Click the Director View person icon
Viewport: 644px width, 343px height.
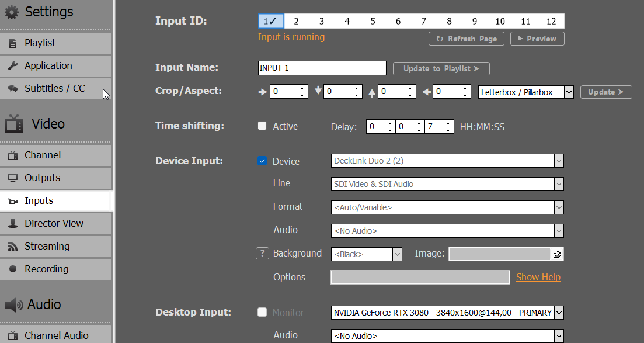pos(13,223)
